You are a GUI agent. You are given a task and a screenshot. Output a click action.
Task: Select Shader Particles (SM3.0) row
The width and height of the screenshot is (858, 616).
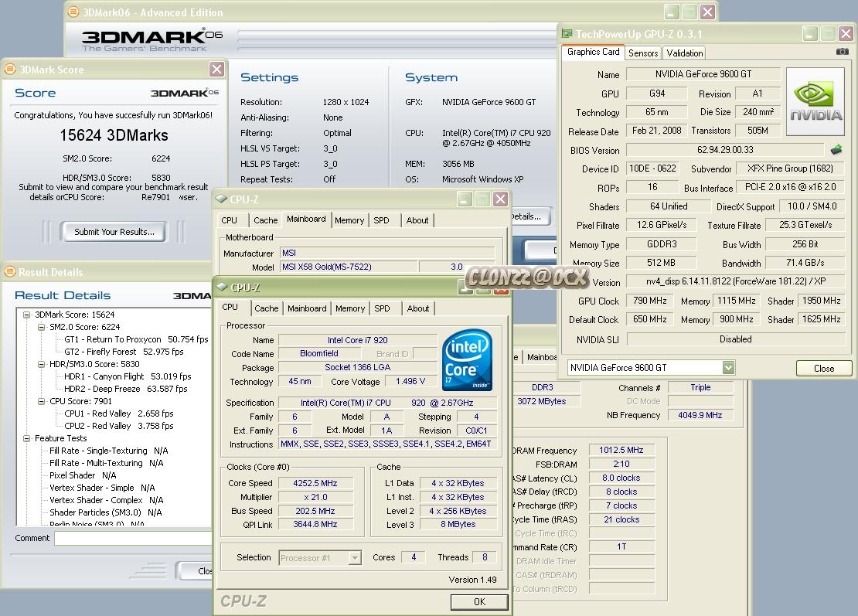pos(106,512)
